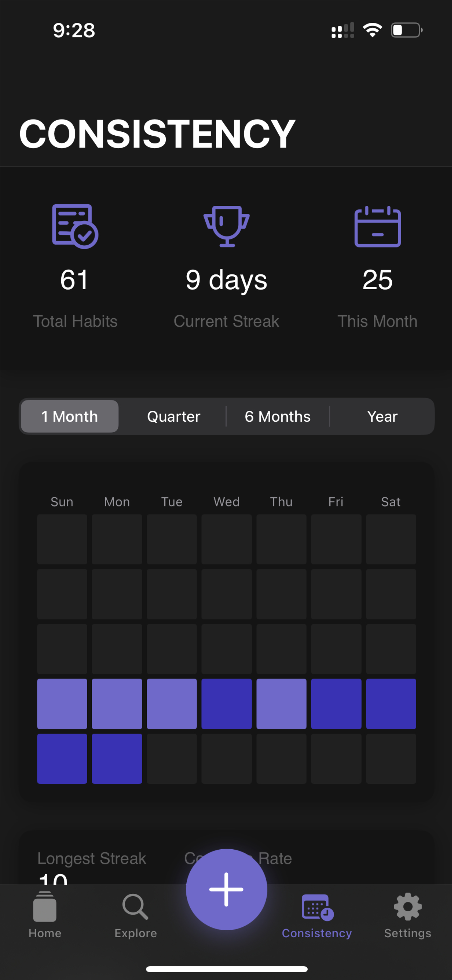The width and height of the screenshot is (452, 980).
Task: Tap the last-row Monday purple cell
Action: (x=117, y=758)
